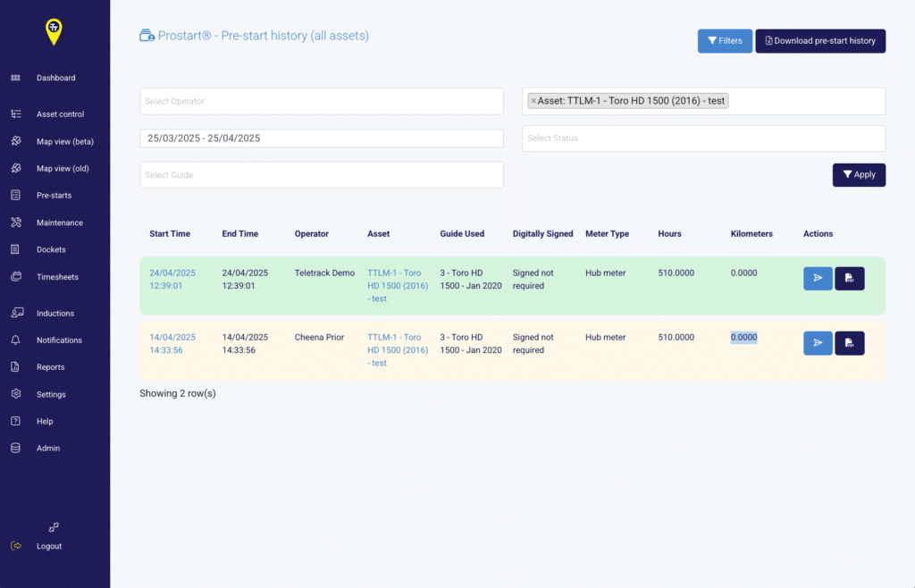This screenshot has width=915, height=588.
Task: Open the Select Guide dropdown
Action: (x=322, y=175)
